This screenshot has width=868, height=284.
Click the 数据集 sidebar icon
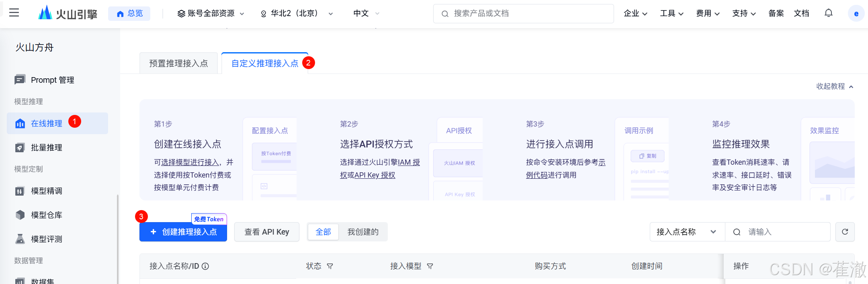pyautogui.click(x=20, y=281)
